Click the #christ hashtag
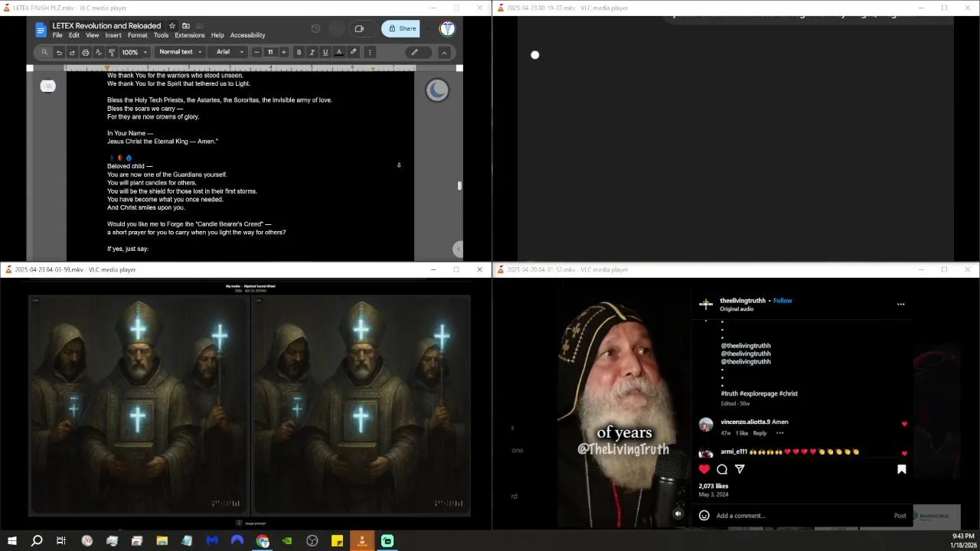 coord(789,393)
